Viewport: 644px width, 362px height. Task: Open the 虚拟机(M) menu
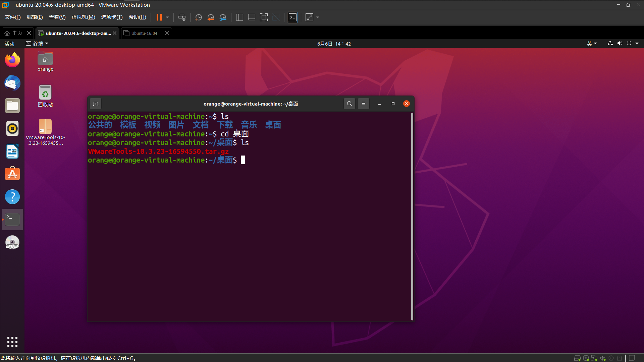(x=83, y=17)
